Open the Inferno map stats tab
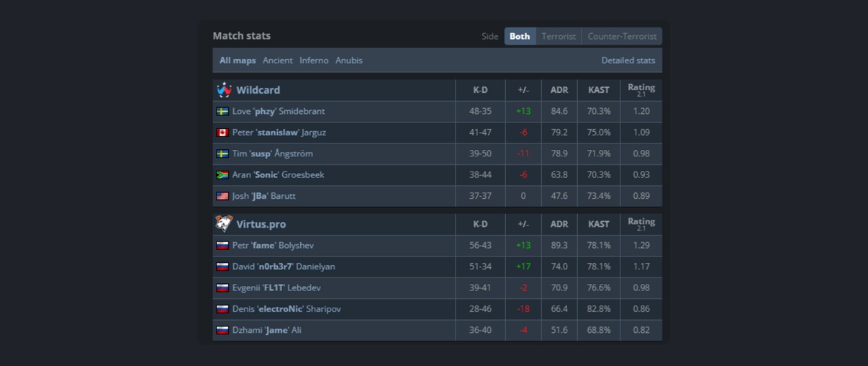Viewport: 868px width, 366px height. [314, 61]
